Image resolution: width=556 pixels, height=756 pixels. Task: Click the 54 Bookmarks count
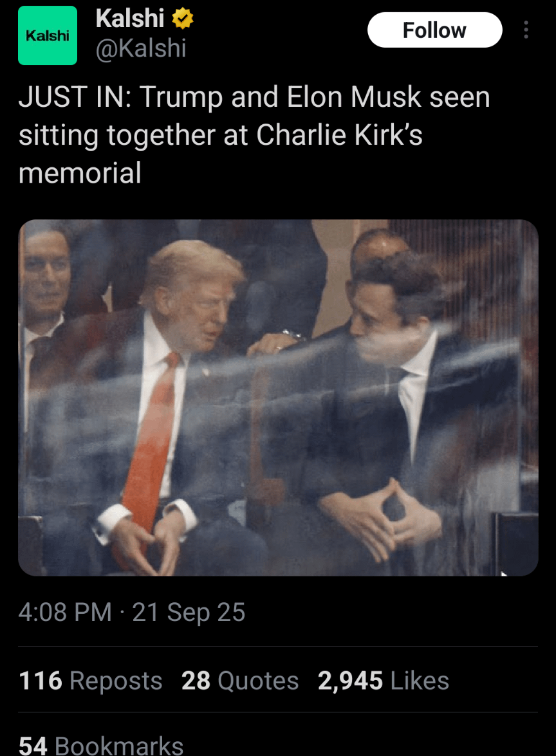[x=101, y=745]
